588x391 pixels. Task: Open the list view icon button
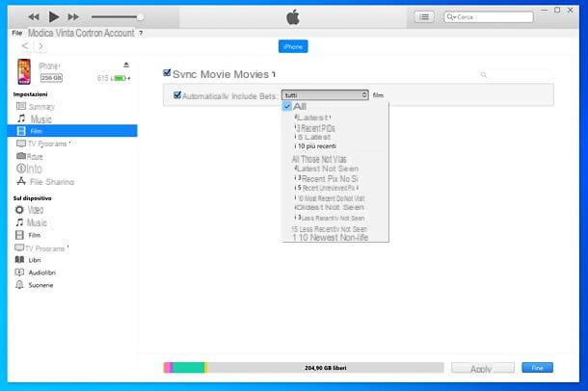424,17
